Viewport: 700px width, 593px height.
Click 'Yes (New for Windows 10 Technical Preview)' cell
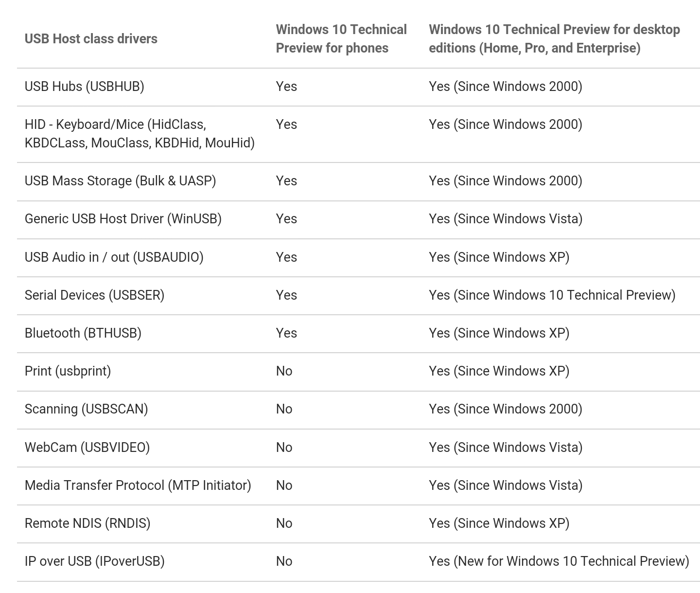pos(559,561)
